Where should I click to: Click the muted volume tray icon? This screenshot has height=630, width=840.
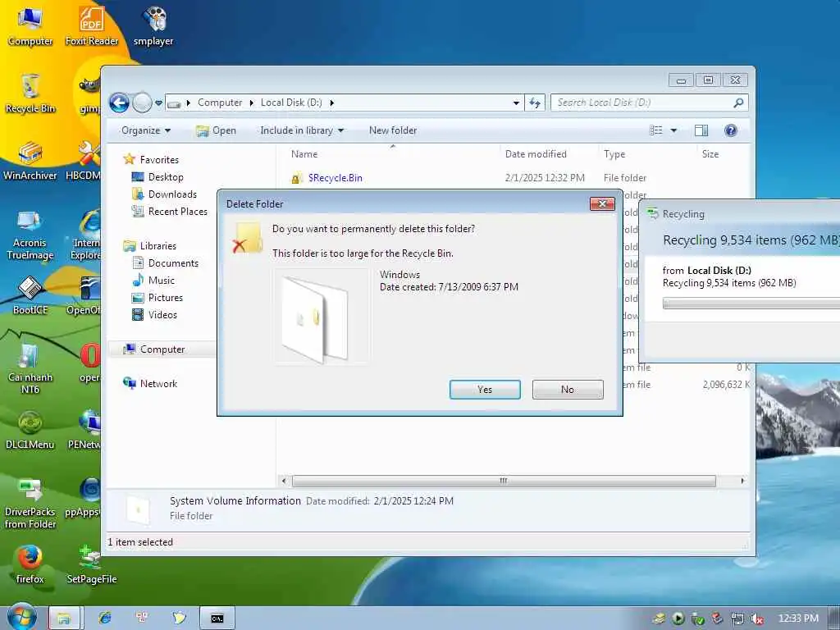(756, 619)
